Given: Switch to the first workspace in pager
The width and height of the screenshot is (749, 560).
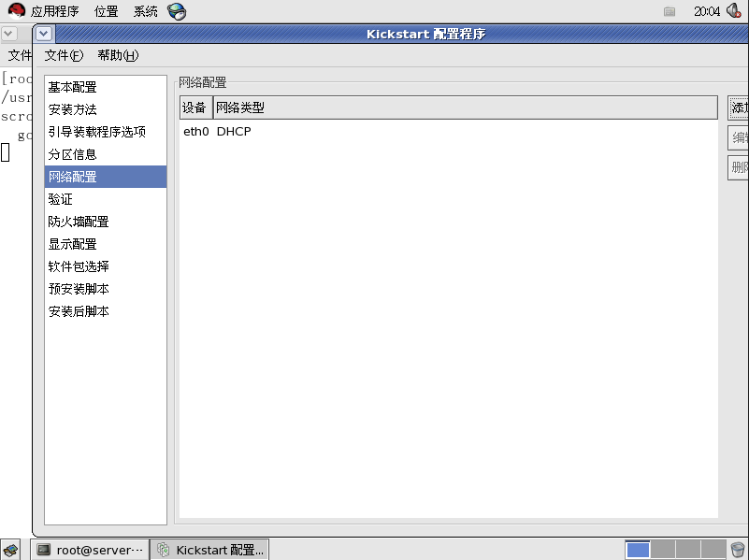Looking at the screenshot, I should click(638, 550).
